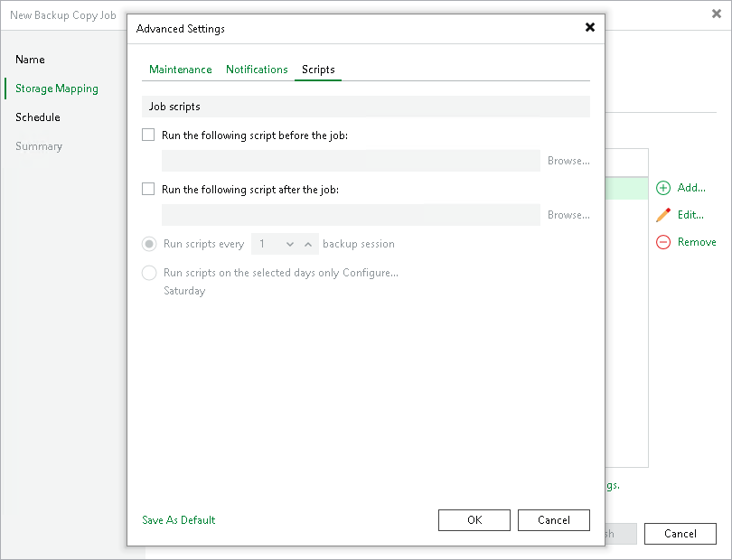Viewport: 732px width, 560px height.
Task: Click Cancel in Advanced Settings dialog
Action: 554,520
